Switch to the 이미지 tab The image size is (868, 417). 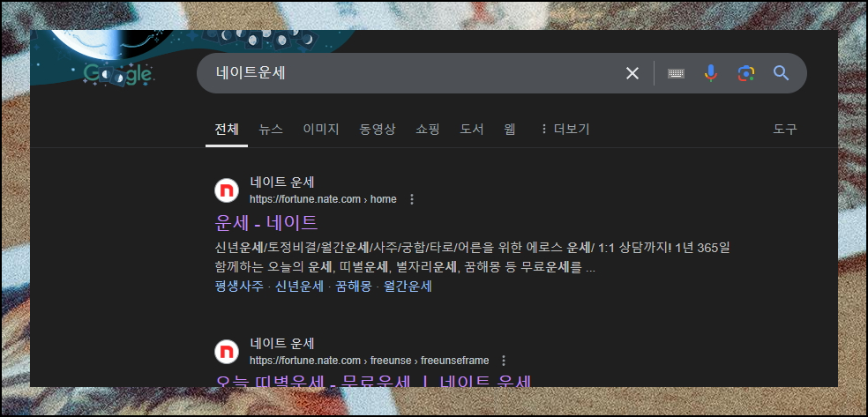321,130
